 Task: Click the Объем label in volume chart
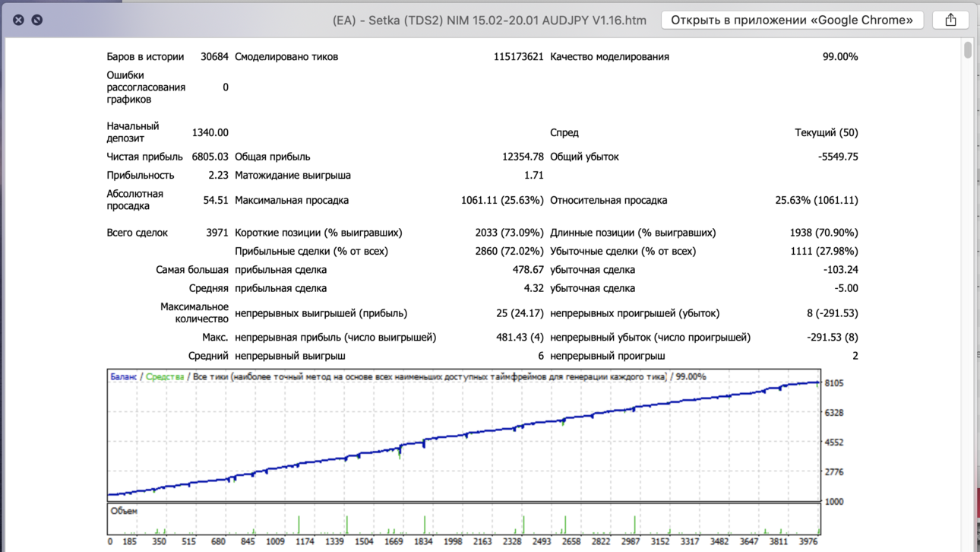pyautogui.click(x=124, y=511)
